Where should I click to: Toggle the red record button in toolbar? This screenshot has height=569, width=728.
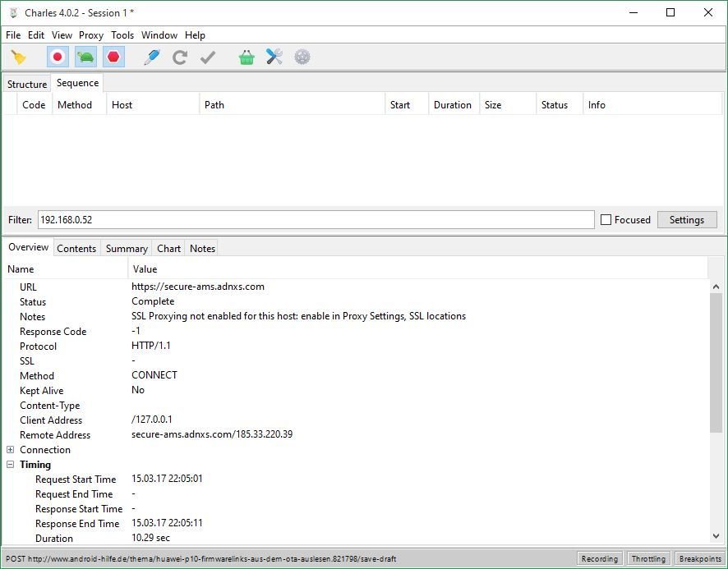point(58,57)
